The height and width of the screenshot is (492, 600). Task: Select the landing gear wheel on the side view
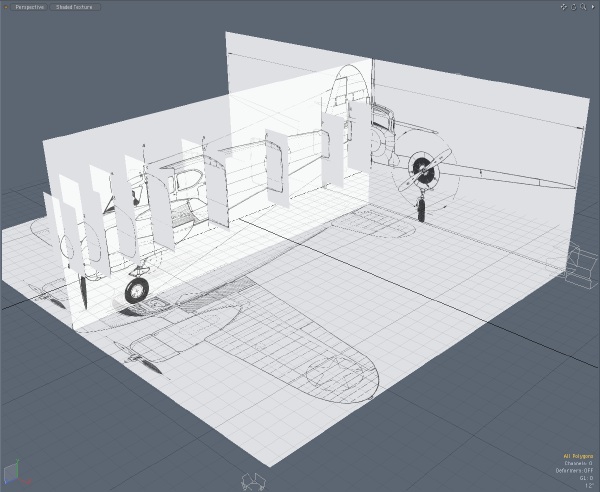(x=136, y=290)
